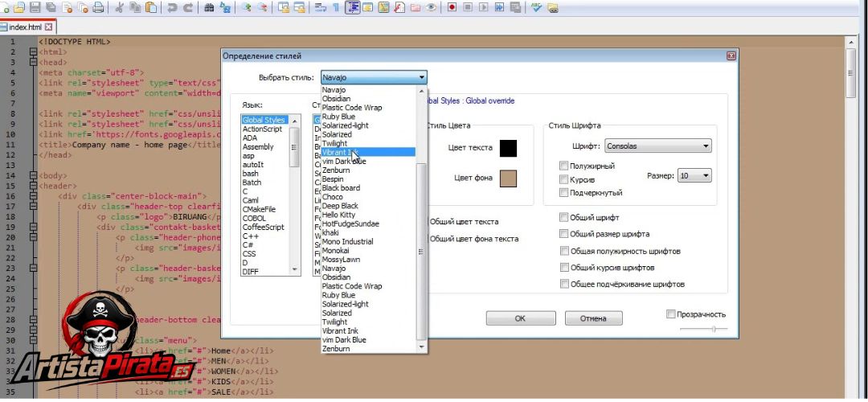Run macro multiple times with double-arrow icon
868x402 pixels.
tap(499, 8)
